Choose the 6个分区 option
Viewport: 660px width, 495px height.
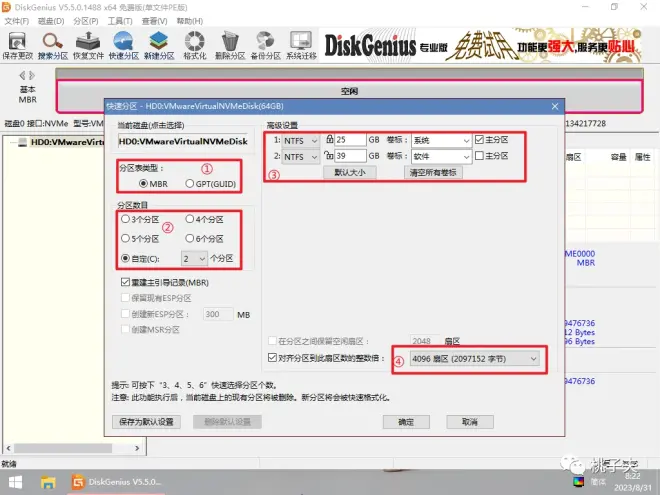pyautogui.click(x=205, y=239)
